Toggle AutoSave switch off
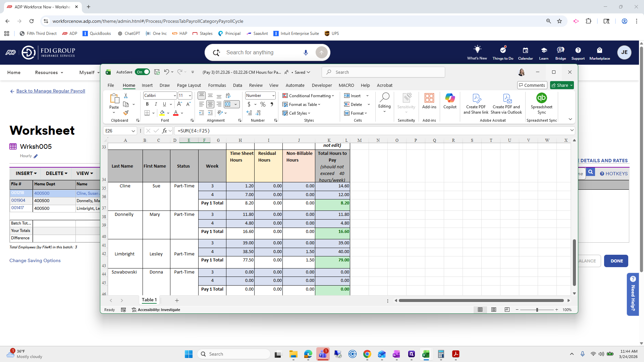This screenshot has width=644, height=362. point(143,72)
